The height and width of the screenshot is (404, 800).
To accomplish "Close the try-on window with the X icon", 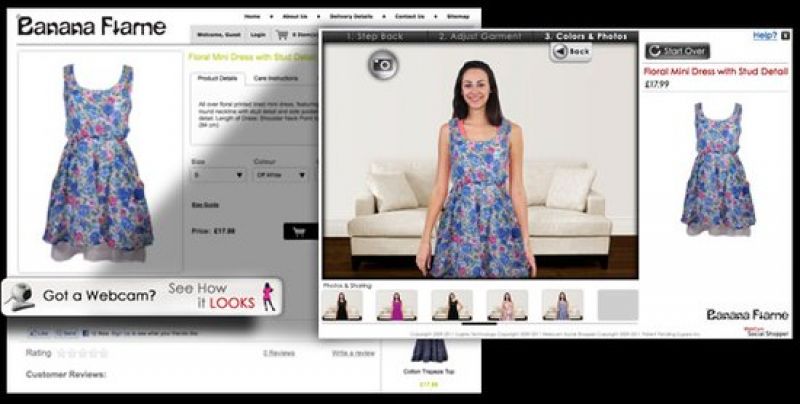I will click(x=784, y=36).
